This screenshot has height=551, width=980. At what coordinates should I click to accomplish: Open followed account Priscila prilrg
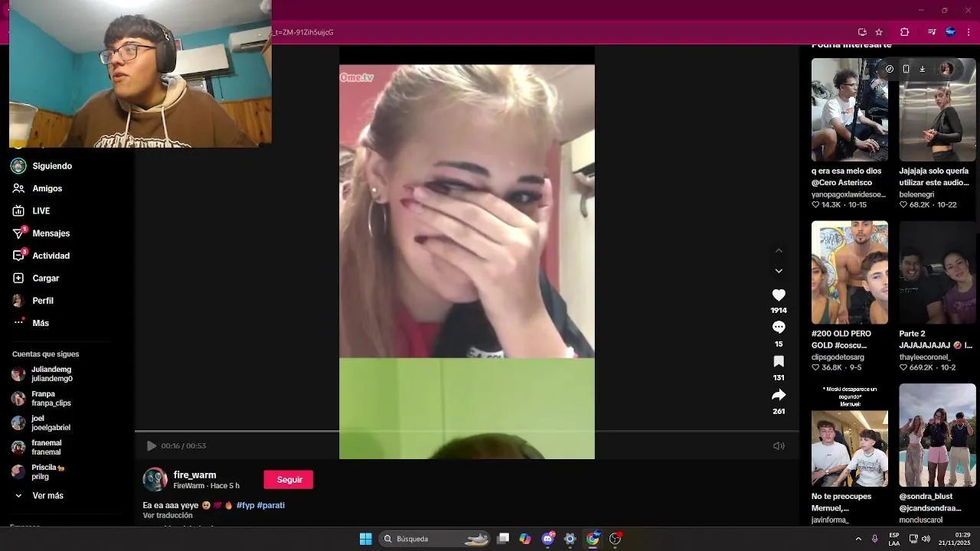point(38,472)
